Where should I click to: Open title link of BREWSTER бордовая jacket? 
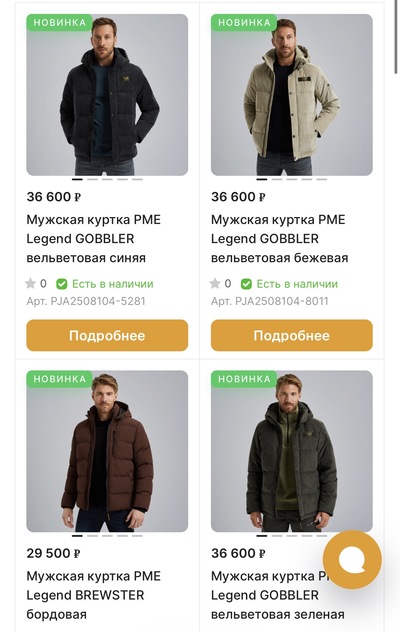pos(94,595)
